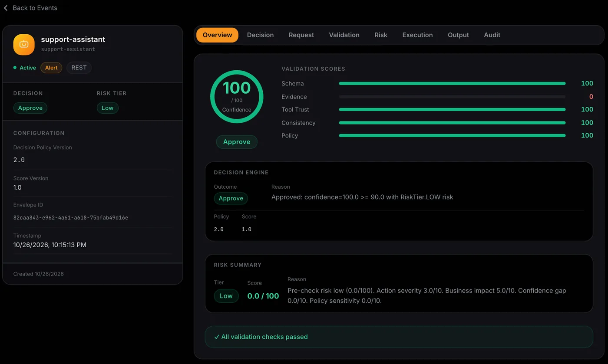
Task: Click the checkmark in validation passed banner
Action: pyautogui.click(x=217, y=337)
